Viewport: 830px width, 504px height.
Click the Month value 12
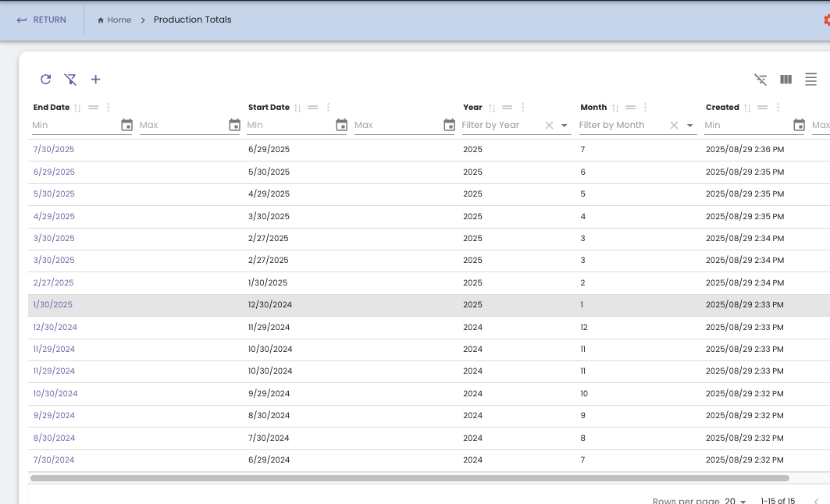[x=584, y=327]
